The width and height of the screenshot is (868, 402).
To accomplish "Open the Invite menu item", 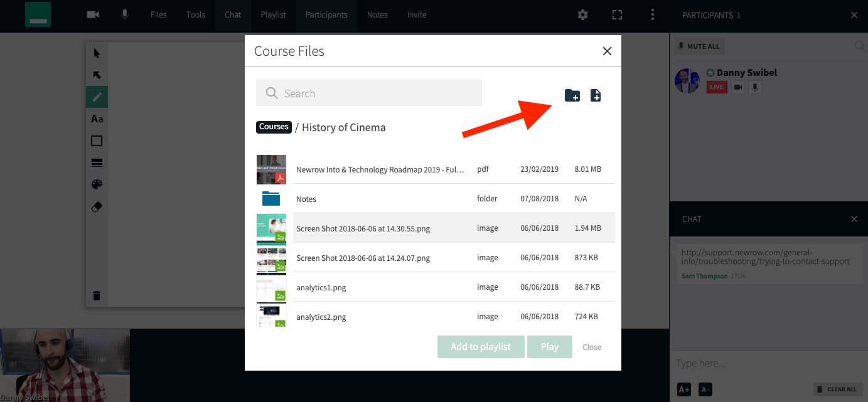I will [x=417, y=15].
